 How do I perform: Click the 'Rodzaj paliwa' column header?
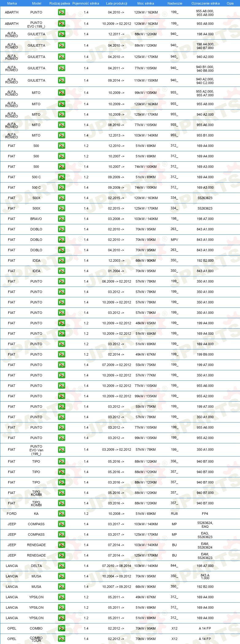coord(60,3)
